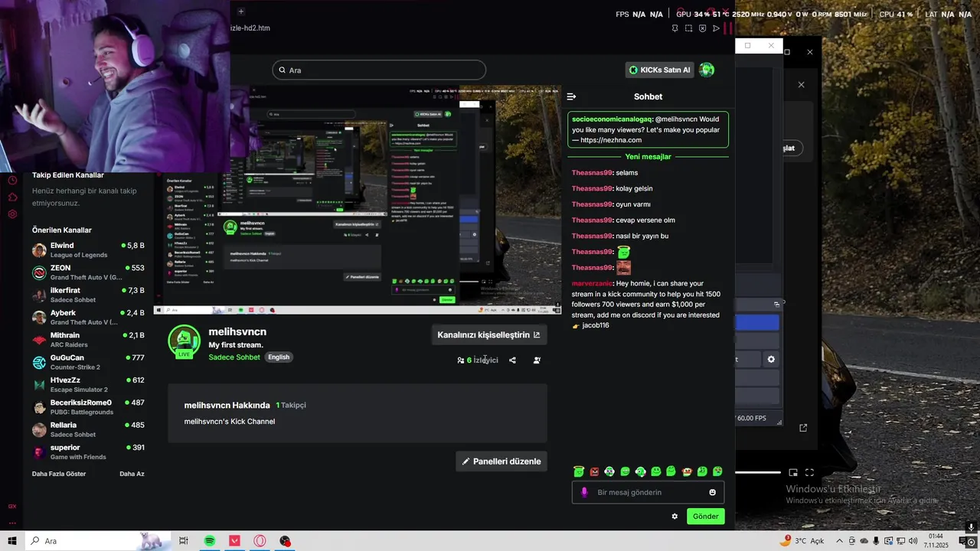Show hidden system tray icons
This screenshot has height=551, width=980.
(839, 541)
